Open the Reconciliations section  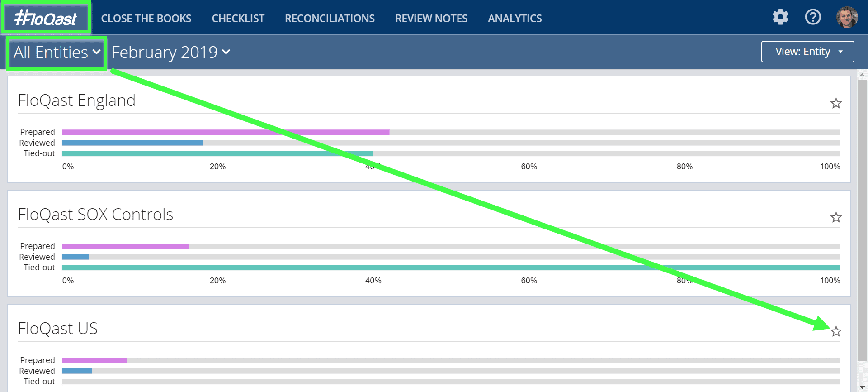tap(330, 19)
